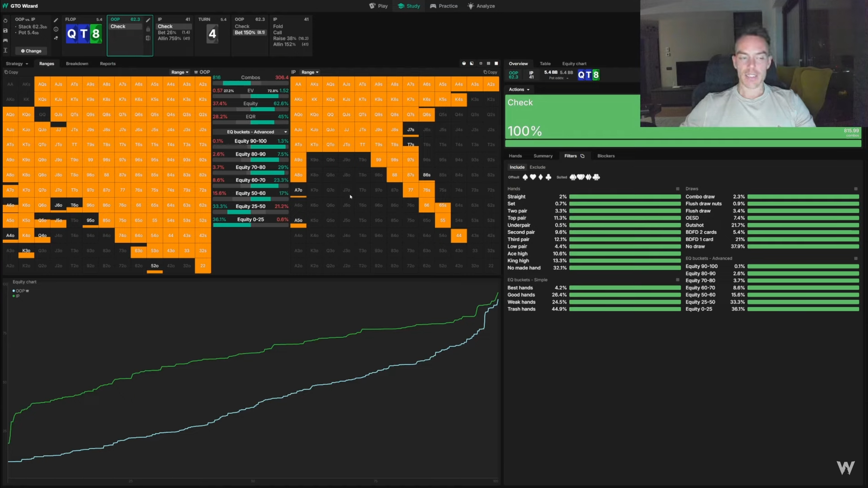Click the offsuit spade filter icon
Image resolution: width=868 pixels, height=488 pixels.
tap(525, 177)
